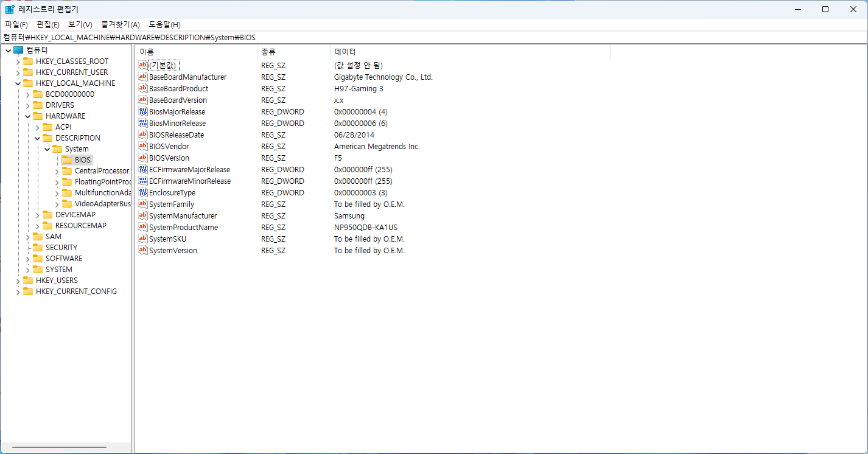Click the string icon of BaseBoardManufacturer
The image size is (868, 454).
[x=143, y=77]
